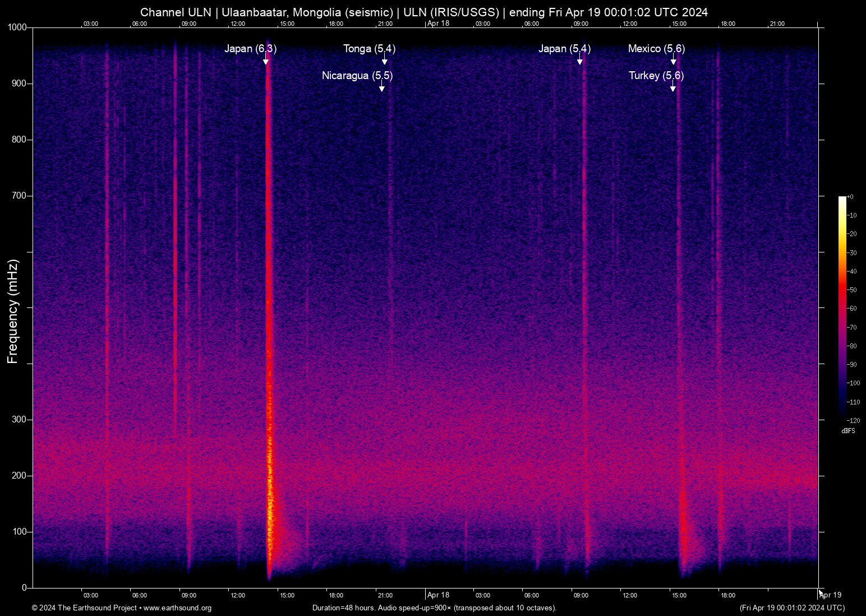Click the Fri Apr 19 00:01:02 timestamp footer

(792, 608)
